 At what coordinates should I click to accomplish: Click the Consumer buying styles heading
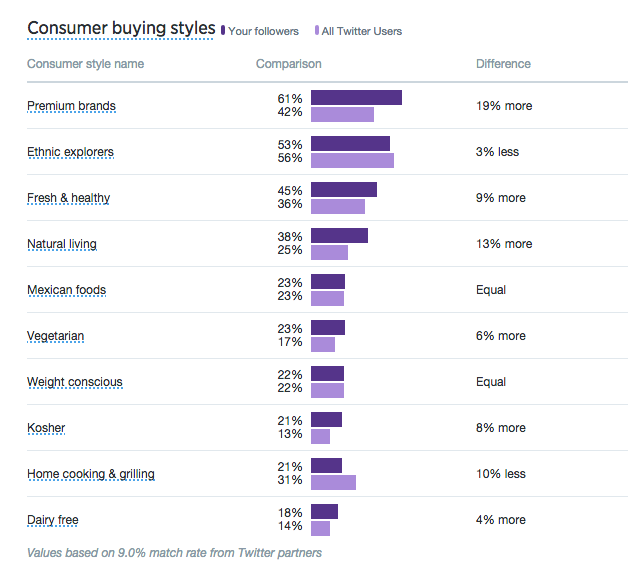click(x=120, y=27)
